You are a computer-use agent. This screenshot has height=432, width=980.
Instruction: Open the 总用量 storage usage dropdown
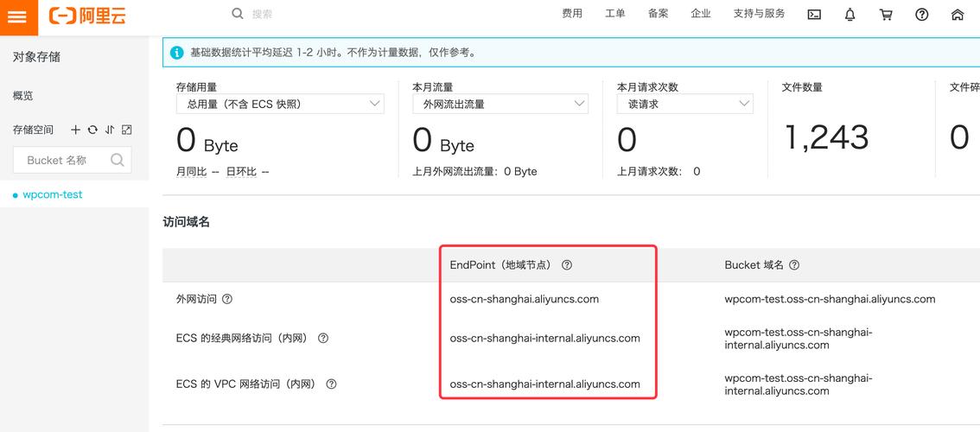280,105
